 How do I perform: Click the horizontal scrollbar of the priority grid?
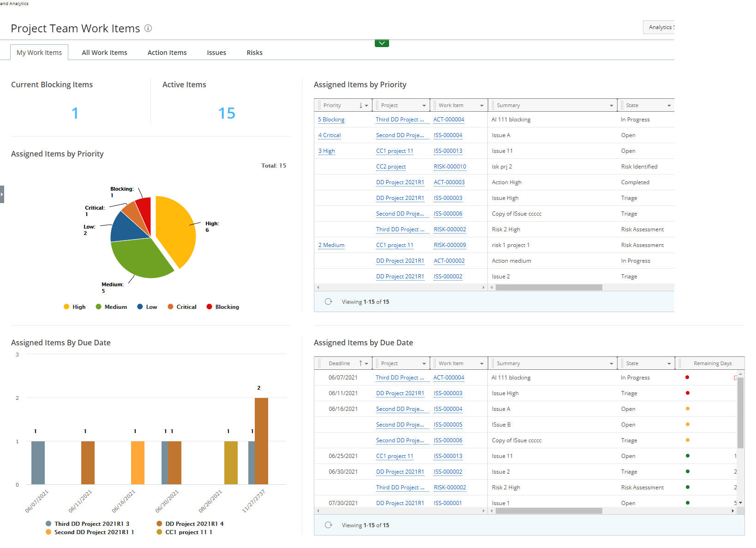pos(548,288)
